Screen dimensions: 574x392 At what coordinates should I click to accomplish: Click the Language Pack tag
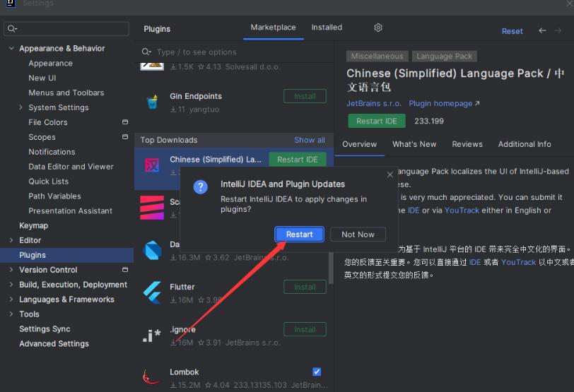[x=444, y=56]
